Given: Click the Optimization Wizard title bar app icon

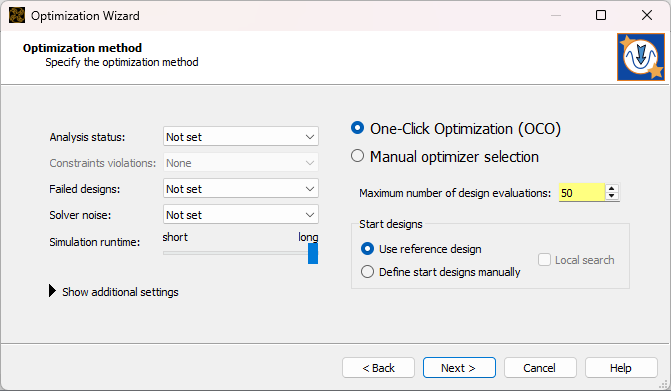Looking at the screenshot, I should tap(17, 15).
